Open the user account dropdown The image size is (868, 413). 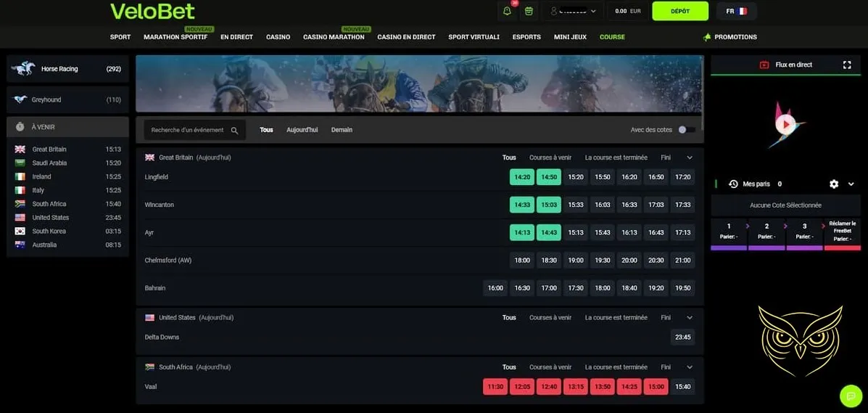coord(574,11)
